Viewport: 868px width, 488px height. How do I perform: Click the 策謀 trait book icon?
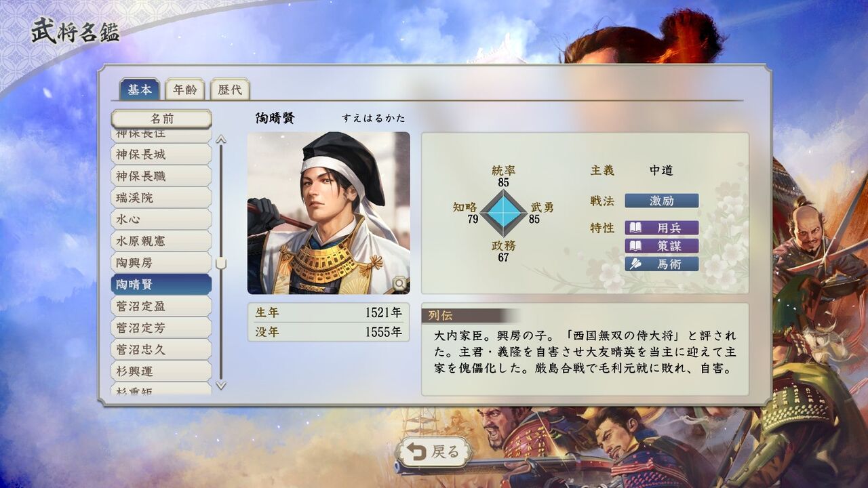pyautogui.click(x=635, y=246)
